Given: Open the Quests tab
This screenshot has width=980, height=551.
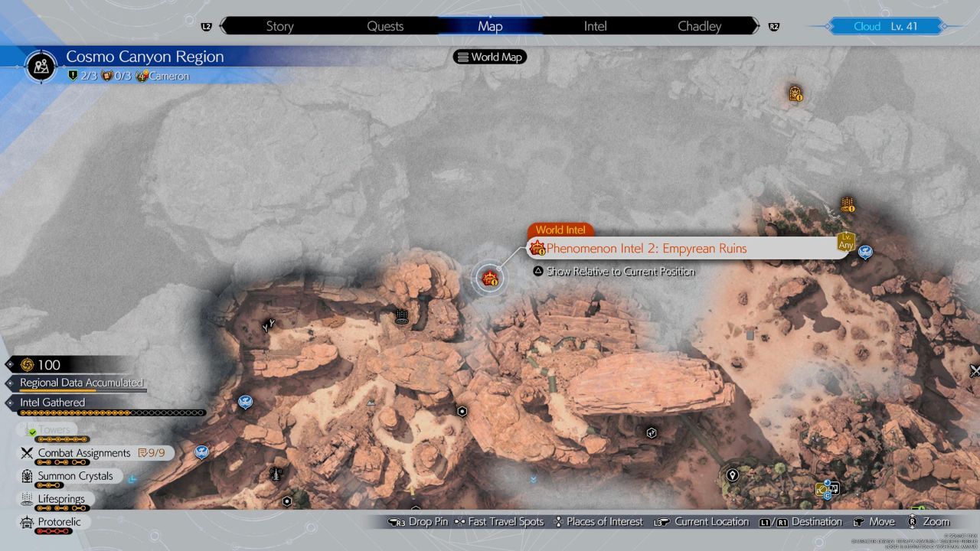Looking at the screenshot, I should (x=385, y=26).
